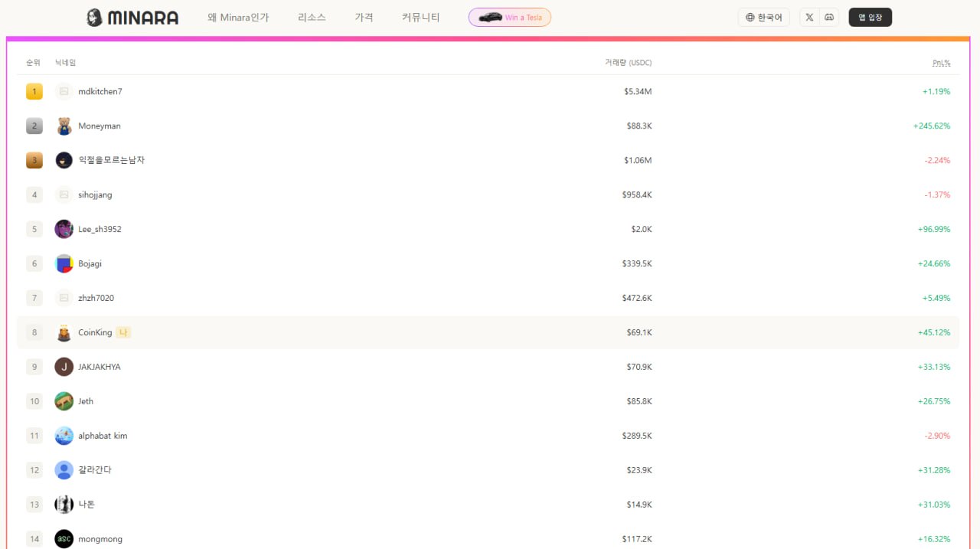
Task: Click the Win a Tesla banner
Action: [x=509, y=17]
